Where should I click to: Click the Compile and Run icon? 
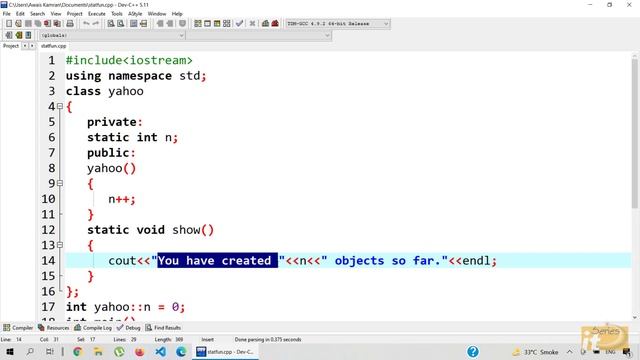point(217,24)
